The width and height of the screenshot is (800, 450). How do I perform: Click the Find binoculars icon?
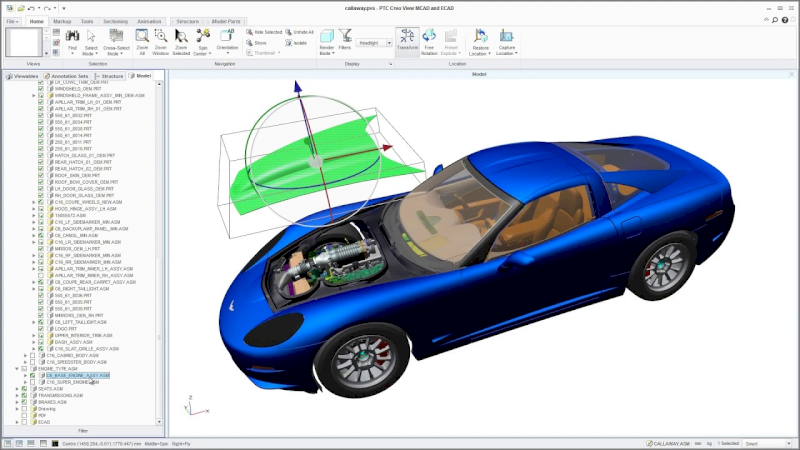[71, 37]
